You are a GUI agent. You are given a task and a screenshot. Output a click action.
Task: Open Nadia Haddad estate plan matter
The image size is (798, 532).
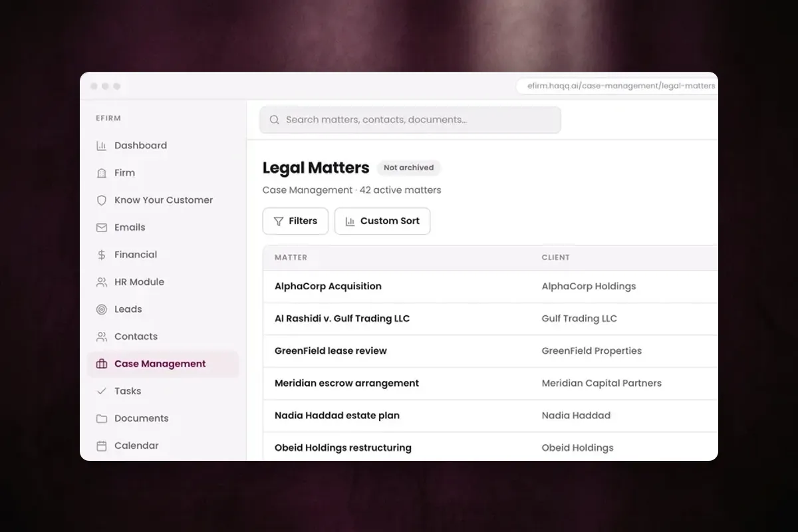(x=337, y=416)
